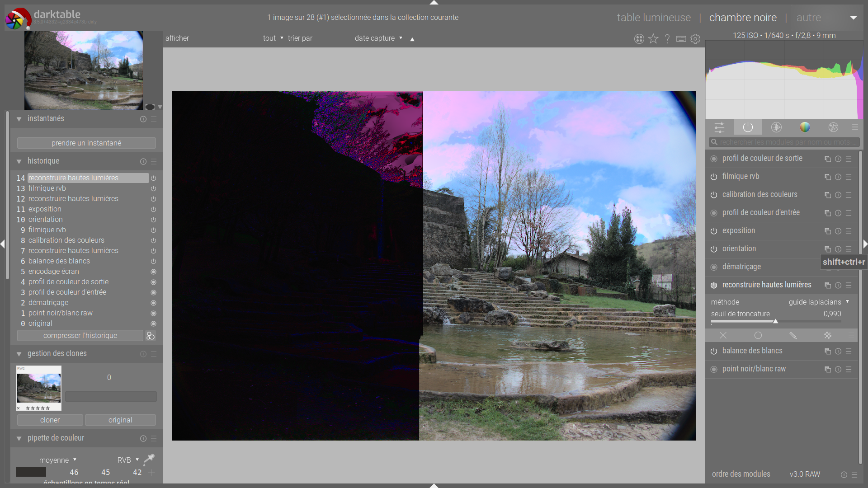Switch to the table lumineuse view
This screenshot has height=488, width=868.
pos(654,18)
